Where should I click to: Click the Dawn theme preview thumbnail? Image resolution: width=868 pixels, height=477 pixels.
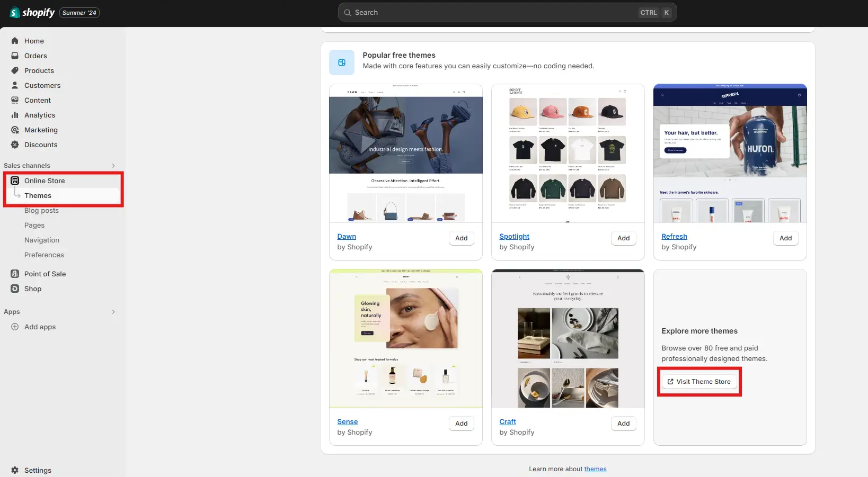point(406,153)
